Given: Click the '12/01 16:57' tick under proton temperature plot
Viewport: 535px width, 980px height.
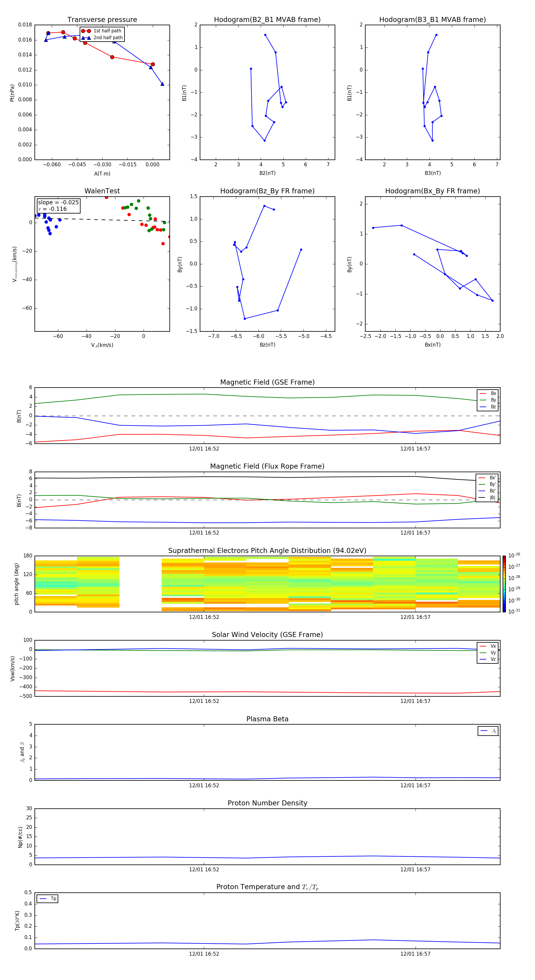Looking at the screenshot, I should point(415,954).
